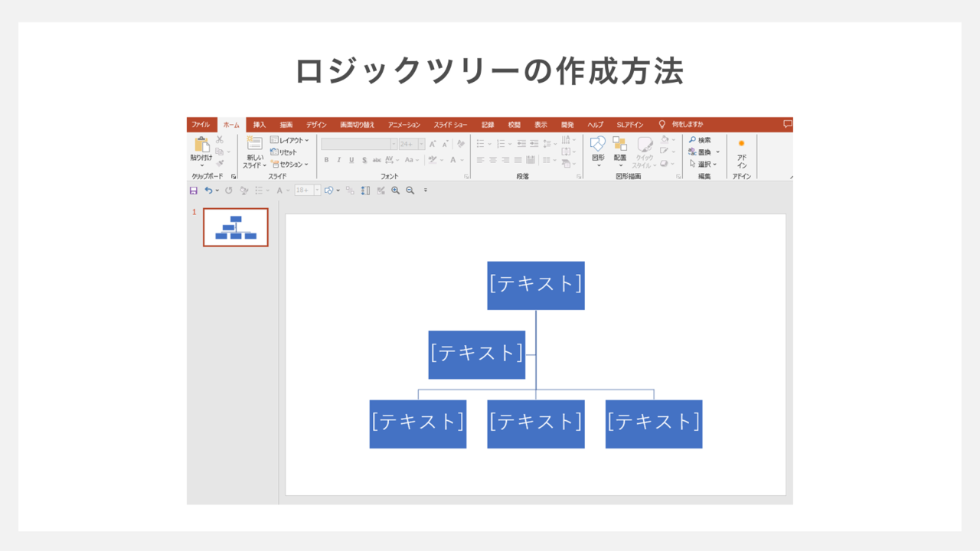Screen dimensions: 980x551
Task: Click the 検索 find button
Action: [x=700, y=140]
